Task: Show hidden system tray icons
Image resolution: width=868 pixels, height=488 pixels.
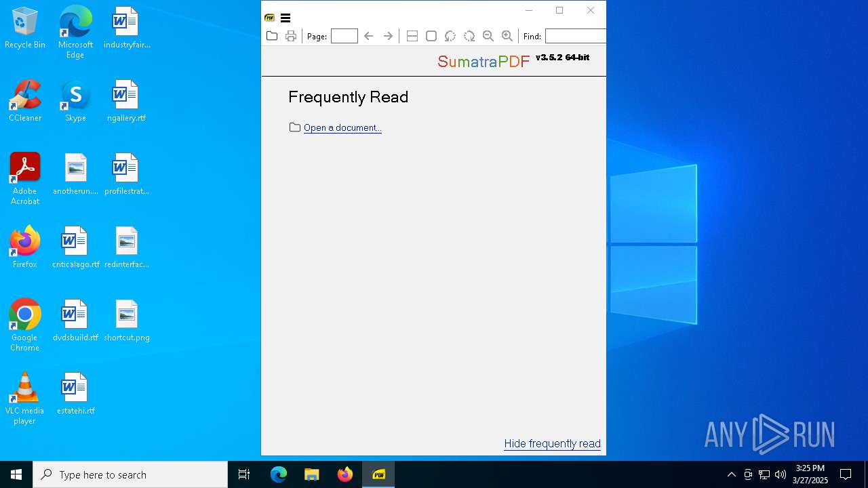Action: pos(731,474)
